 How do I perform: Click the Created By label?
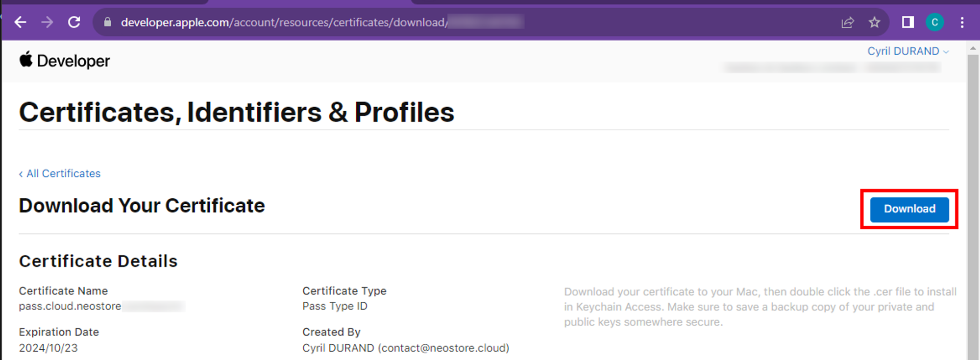click(331, 332)
